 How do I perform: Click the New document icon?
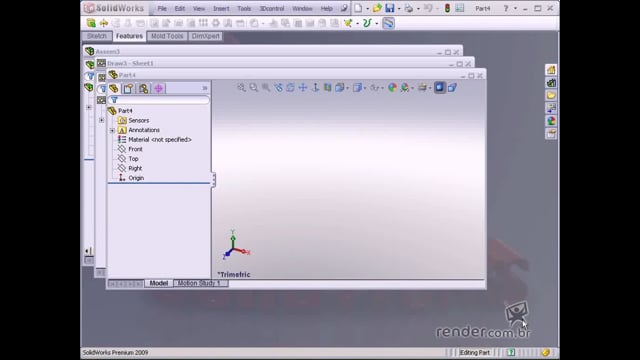358,8
